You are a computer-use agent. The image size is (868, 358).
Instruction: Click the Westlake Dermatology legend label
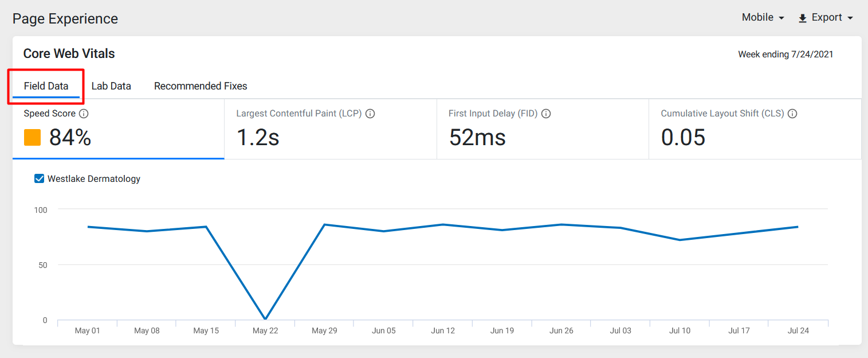coord(94,179)
